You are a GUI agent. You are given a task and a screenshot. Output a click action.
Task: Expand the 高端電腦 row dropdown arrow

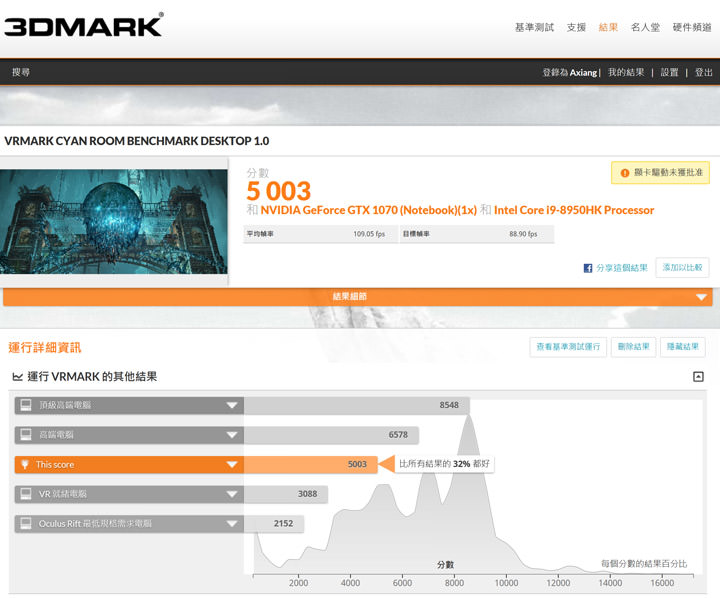coord(232,435)
